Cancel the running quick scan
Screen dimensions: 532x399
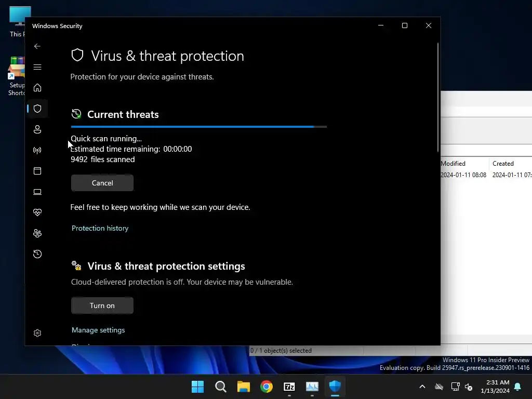point(102,183)
